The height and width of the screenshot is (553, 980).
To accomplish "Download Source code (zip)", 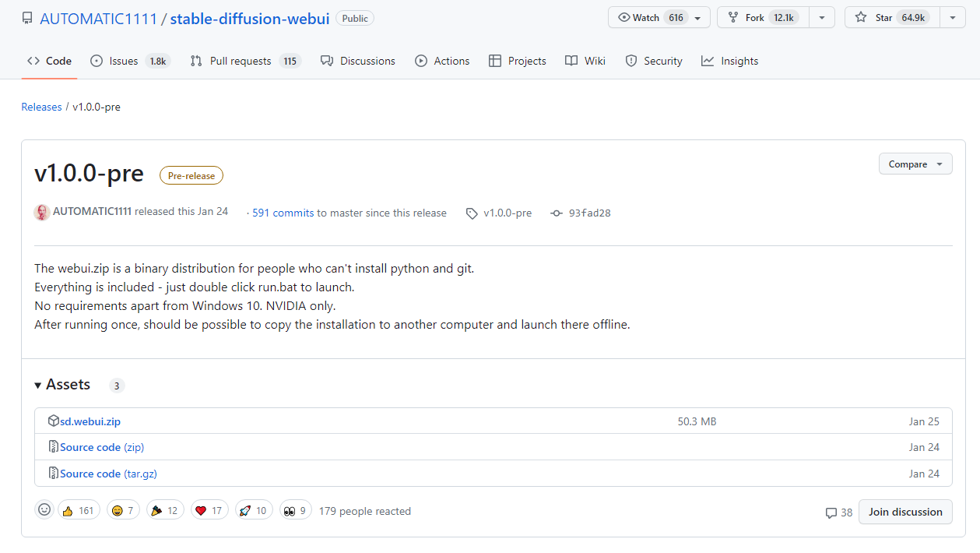I will click(102, 447).
